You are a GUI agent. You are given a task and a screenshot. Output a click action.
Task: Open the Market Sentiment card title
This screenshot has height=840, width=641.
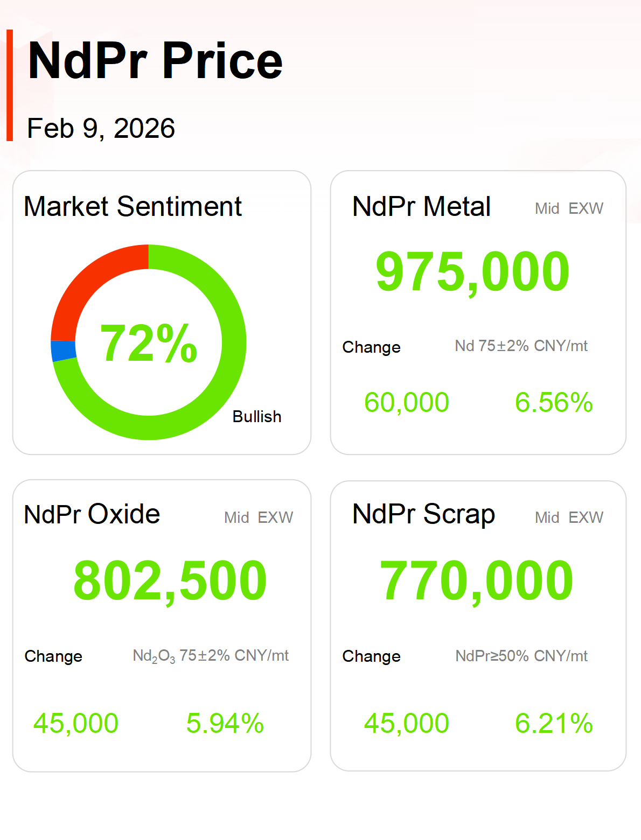click(133, 207)
